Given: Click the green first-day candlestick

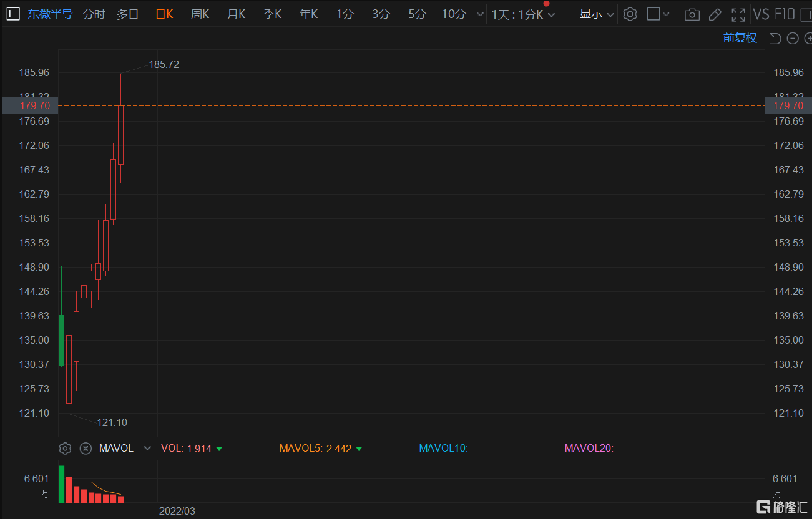Looking at the screenshot, I should pyautogui.click(x=61, y=340).
